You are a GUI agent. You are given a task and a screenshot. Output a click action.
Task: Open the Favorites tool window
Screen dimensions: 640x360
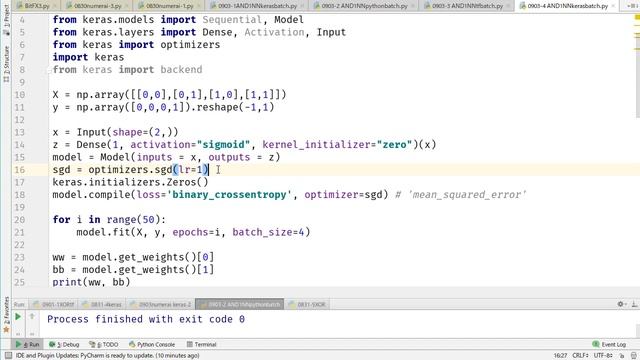click(6, 314)
